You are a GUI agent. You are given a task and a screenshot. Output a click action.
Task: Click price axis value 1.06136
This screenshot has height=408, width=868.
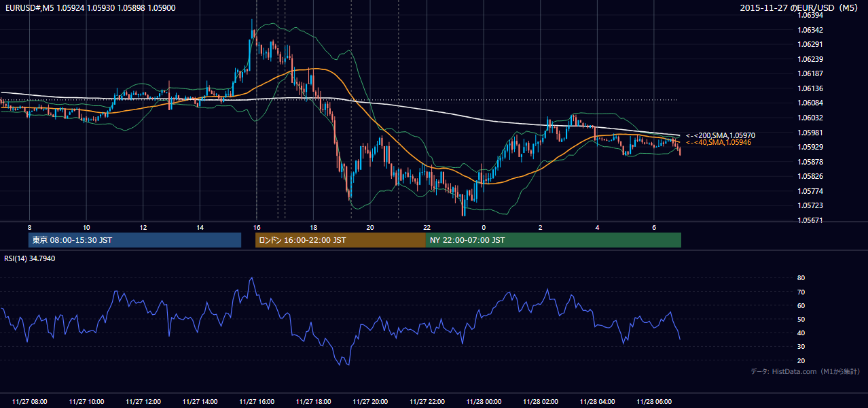(x=812, y=88)
